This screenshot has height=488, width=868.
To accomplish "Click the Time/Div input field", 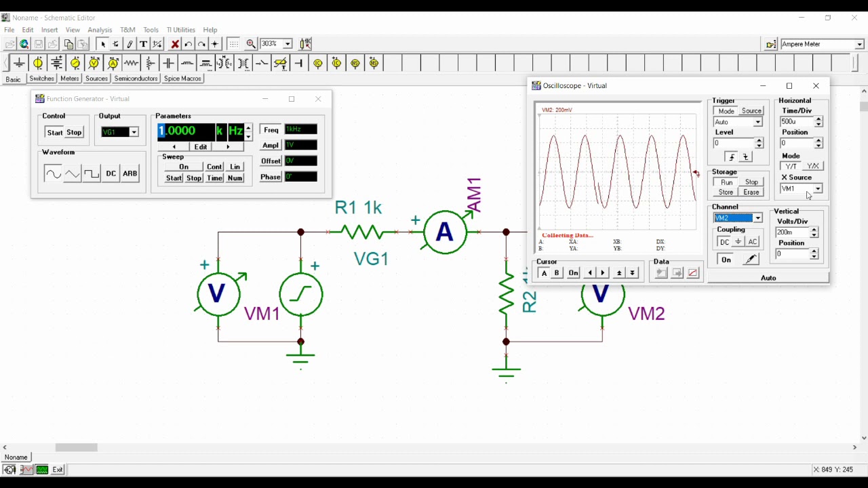I will click(x=797, y=122).
